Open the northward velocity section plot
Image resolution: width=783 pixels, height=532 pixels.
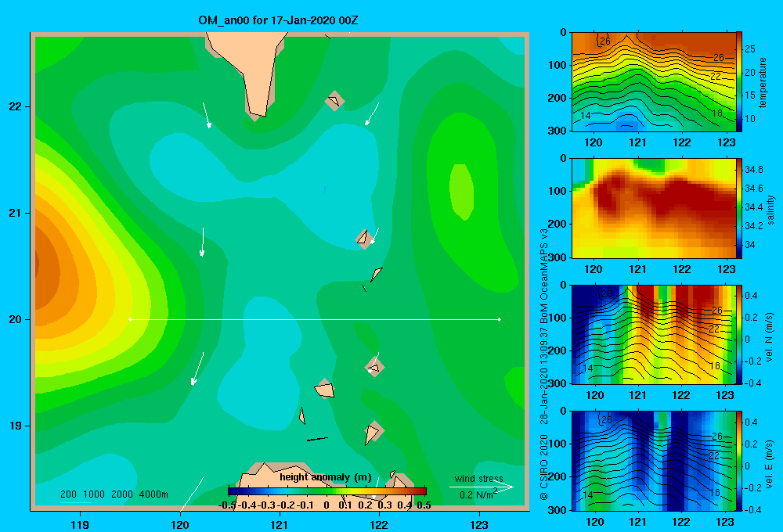tap(653, 334)
